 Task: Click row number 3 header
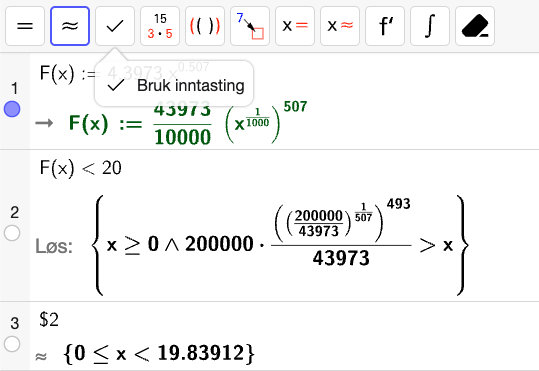(14, 323)
